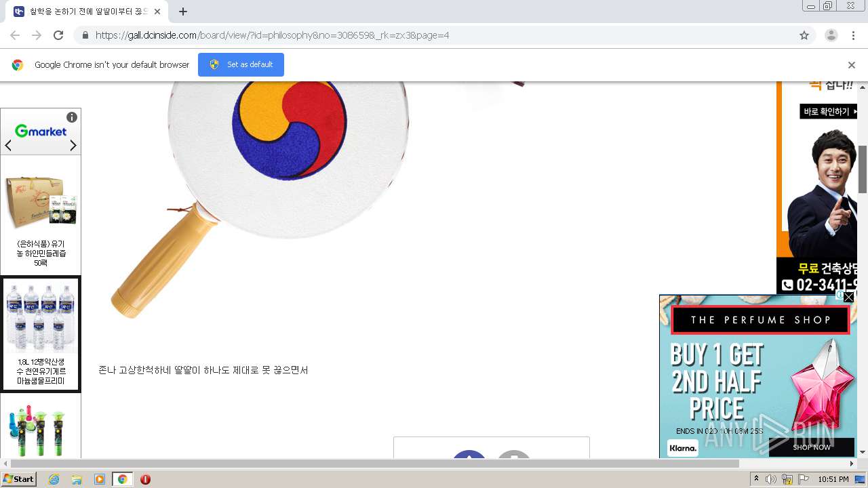This screenshot has width=868, height=488.
Task: Select the DCInside philosophy gallery tab
Action: click(88, 12)
